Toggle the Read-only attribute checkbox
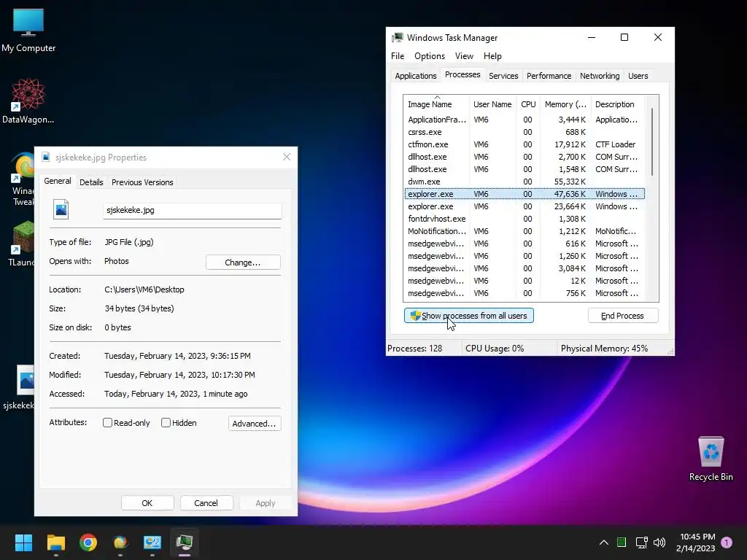Viewport: 747px width, 560px height. 108,423
